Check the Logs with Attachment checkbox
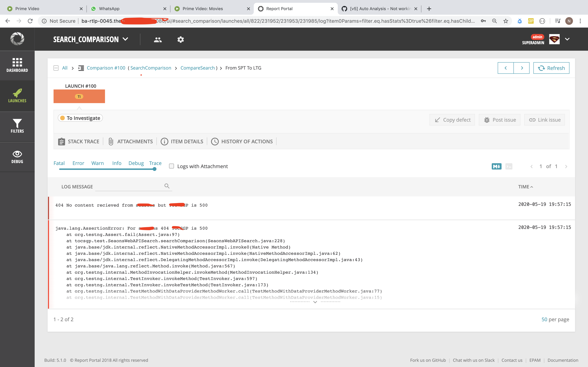This screenshot has width=588, height=367. tap(171, 166)
